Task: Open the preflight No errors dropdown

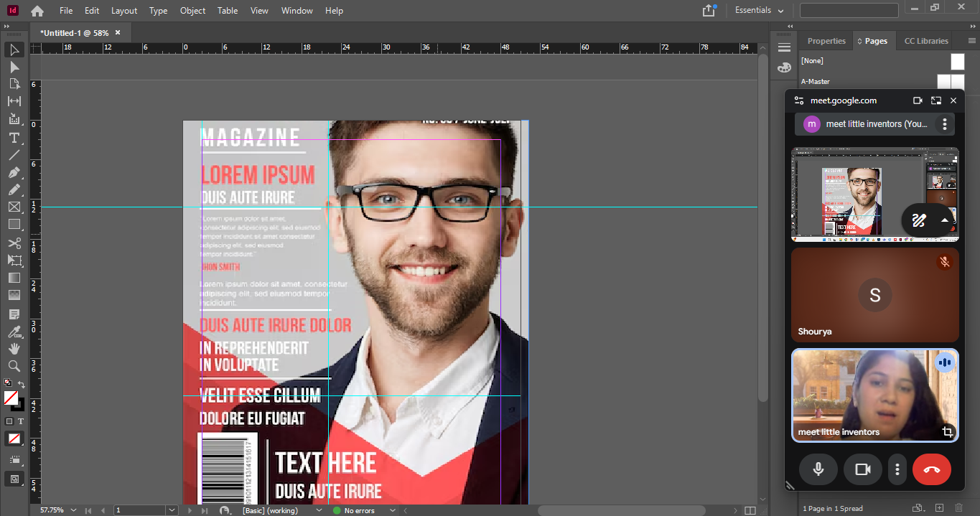Action: click(392, 510)
